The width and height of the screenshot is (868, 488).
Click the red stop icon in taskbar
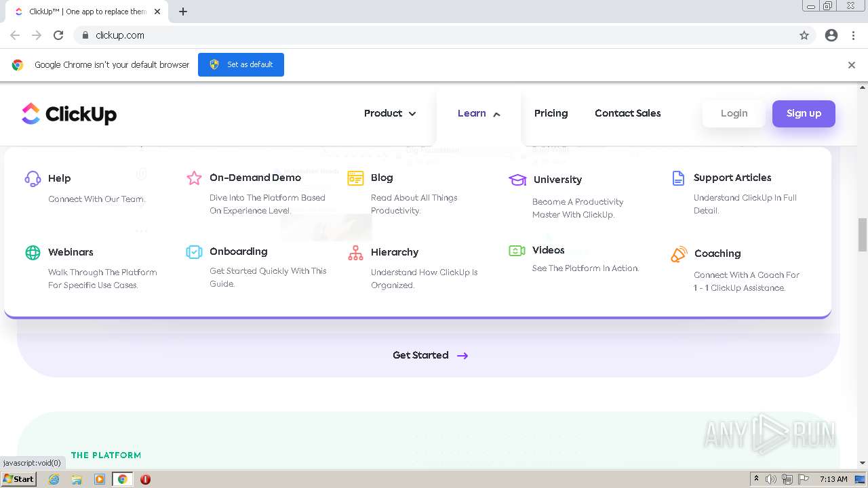pyautogui.click(x=145, y=479)
